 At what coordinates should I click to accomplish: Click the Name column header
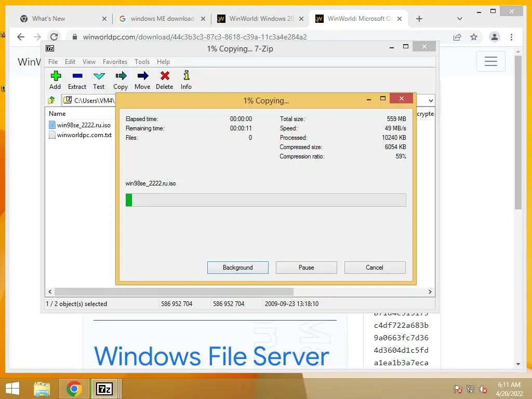[57, 114]
